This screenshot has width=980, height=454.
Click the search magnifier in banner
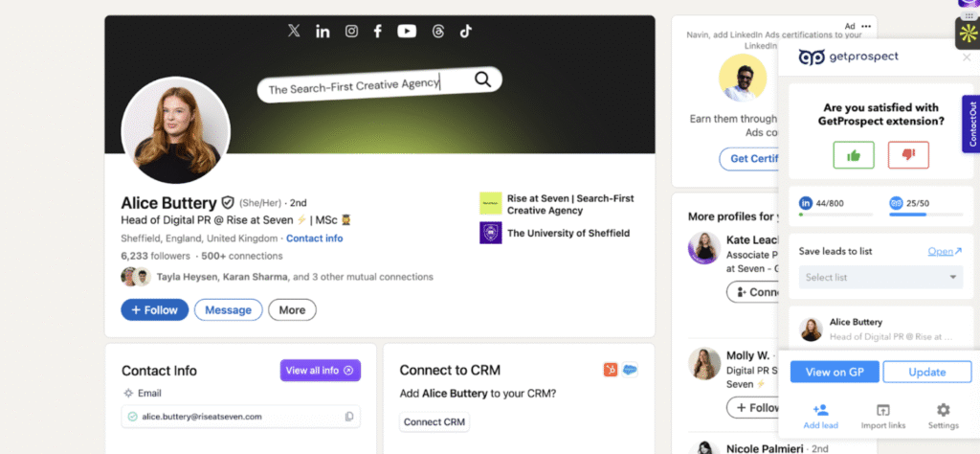[482, 79]
